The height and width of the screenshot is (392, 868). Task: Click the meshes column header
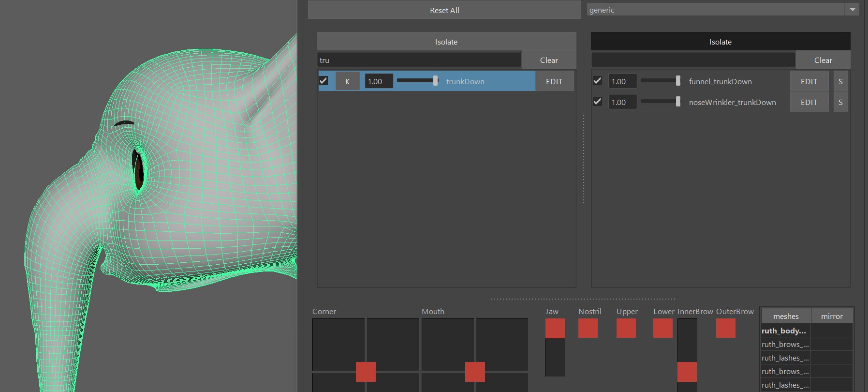click(786, 316)
